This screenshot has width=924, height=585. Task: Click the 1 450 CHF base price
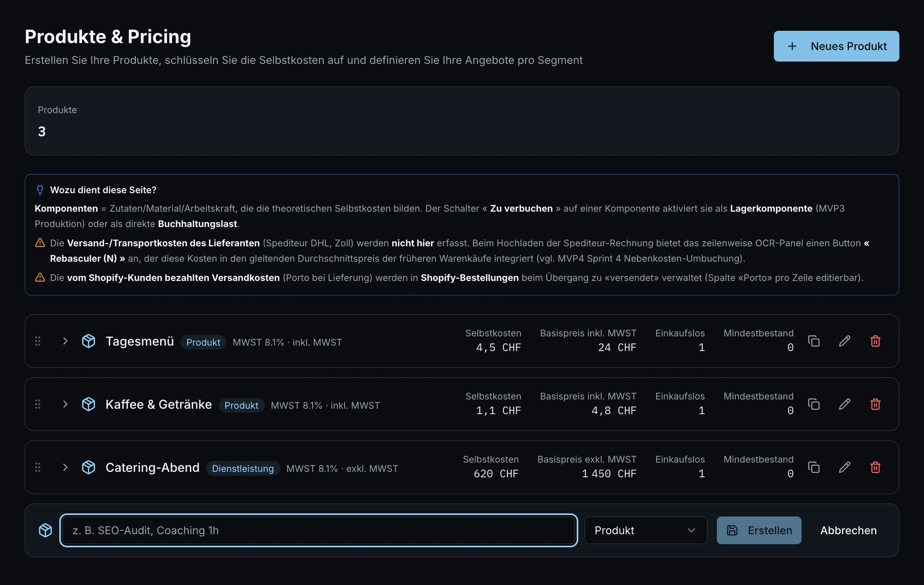(x=609, y=474)
